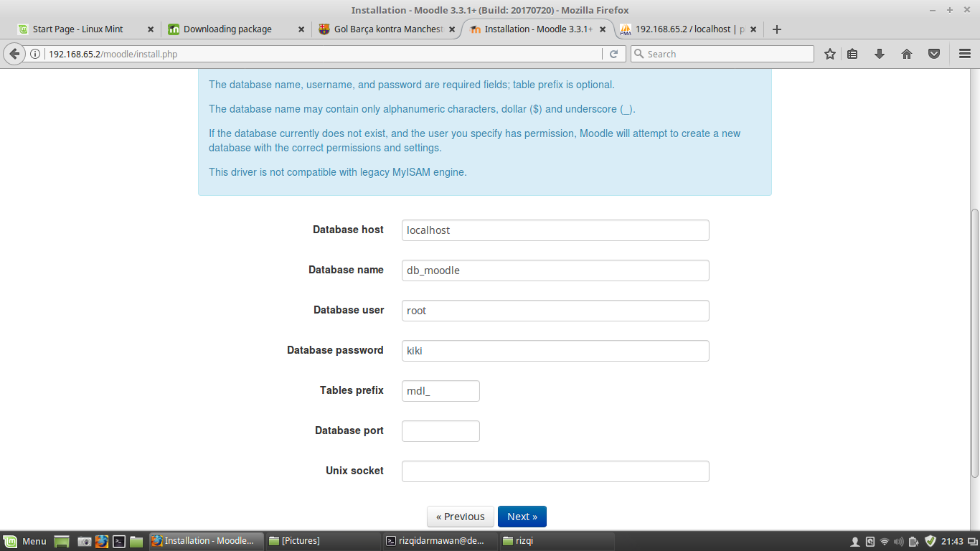Image resolution: width=980 pixels, height=551 pixels.
Task: Save page to Pocket
Action: pyautogui.click(x=933, y=53)
